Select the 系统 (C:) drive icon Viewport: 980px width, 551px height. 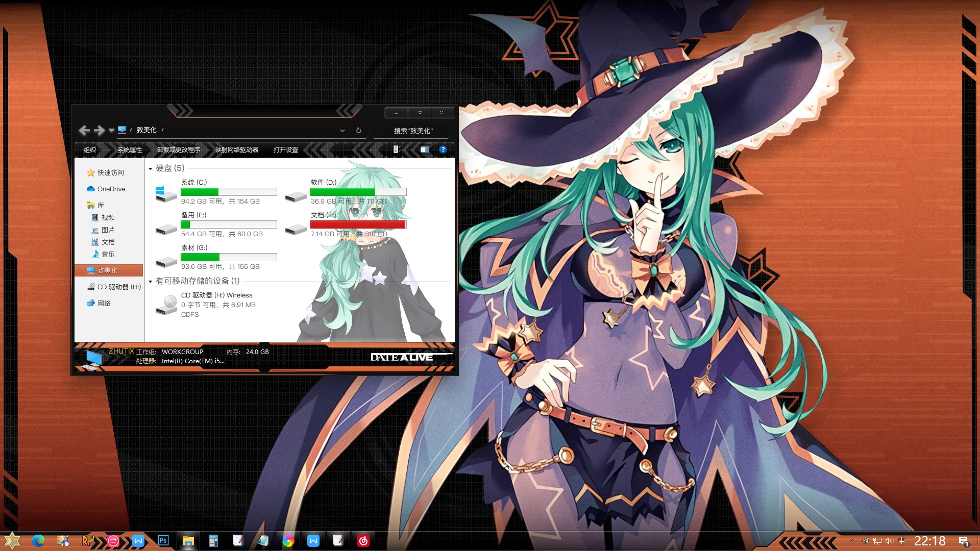point(166,194)
